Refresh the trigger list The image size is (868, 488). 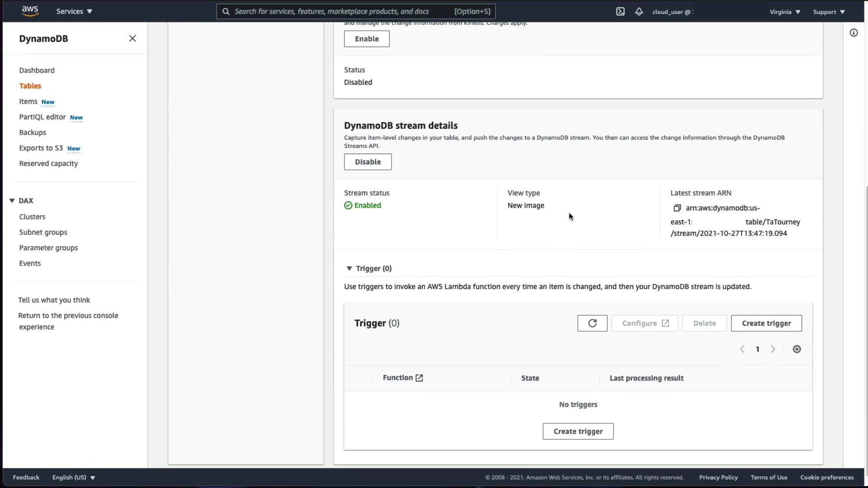tap(592, 323)
